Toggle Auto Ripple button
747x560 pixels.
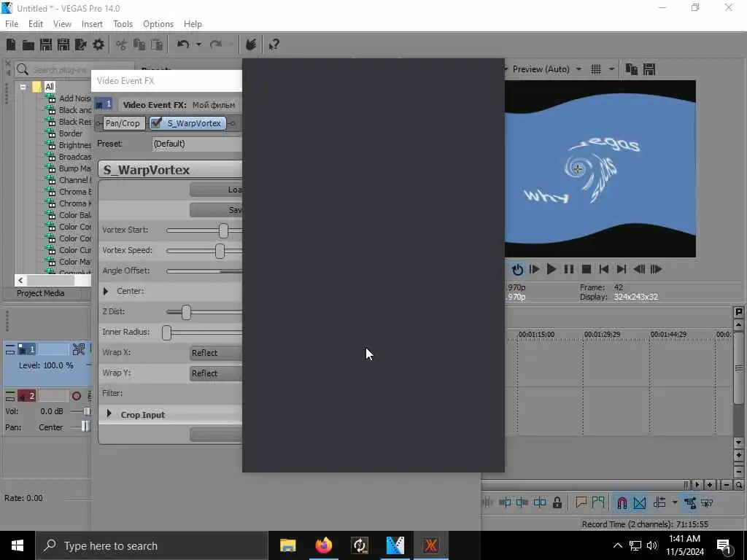659,502
